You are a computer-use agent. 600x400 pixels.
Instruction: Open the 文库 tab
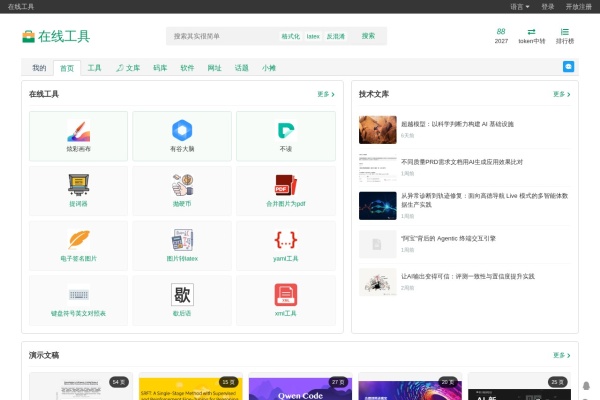tap(128, 68)
